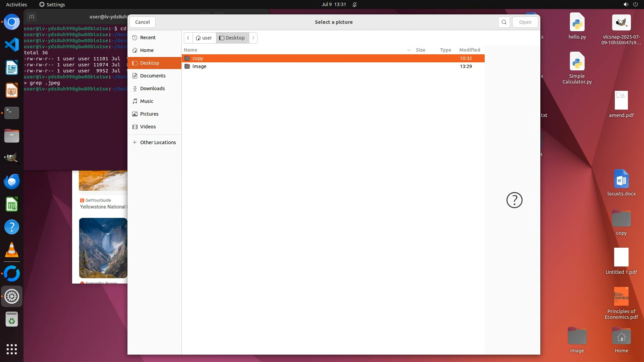This screenshot has height=362, width=644.
Task: Sort files by the Name column header
Action: pyautogui.click(x=191, y=50)
